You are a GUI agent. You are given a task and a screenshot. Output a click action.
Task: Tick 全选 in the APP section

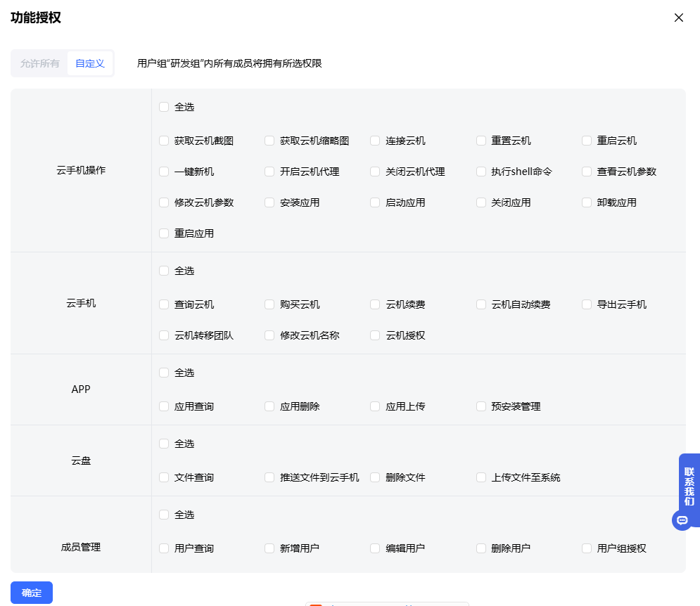coord(164,373)
